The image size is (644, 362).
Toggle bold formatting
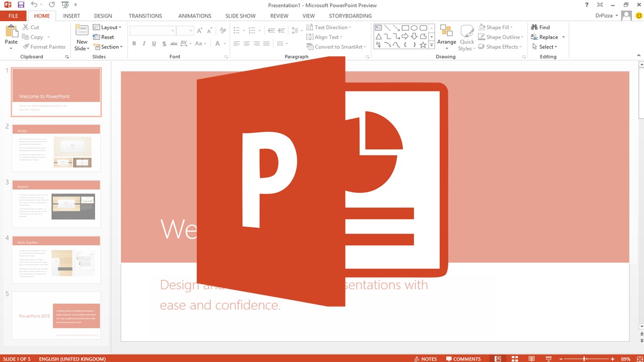(x=134, y=43)
